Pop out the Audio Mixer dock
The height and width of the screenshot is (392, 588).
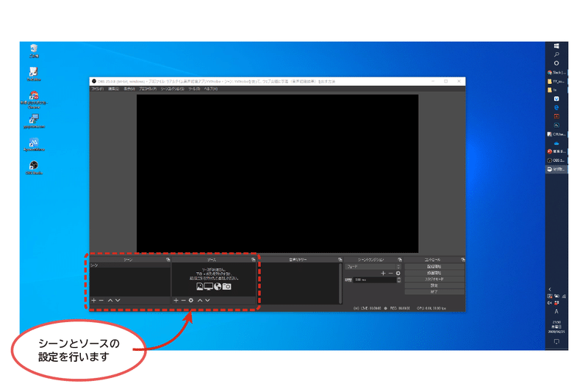(x=340, y=260)
